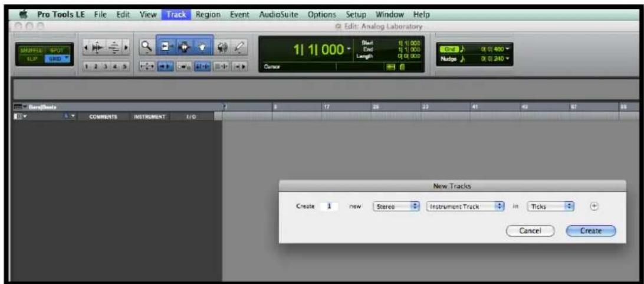Screen dimensions: 644x284
Task: Open the AudioSuite menu
Action: click(x=280, y=14)
